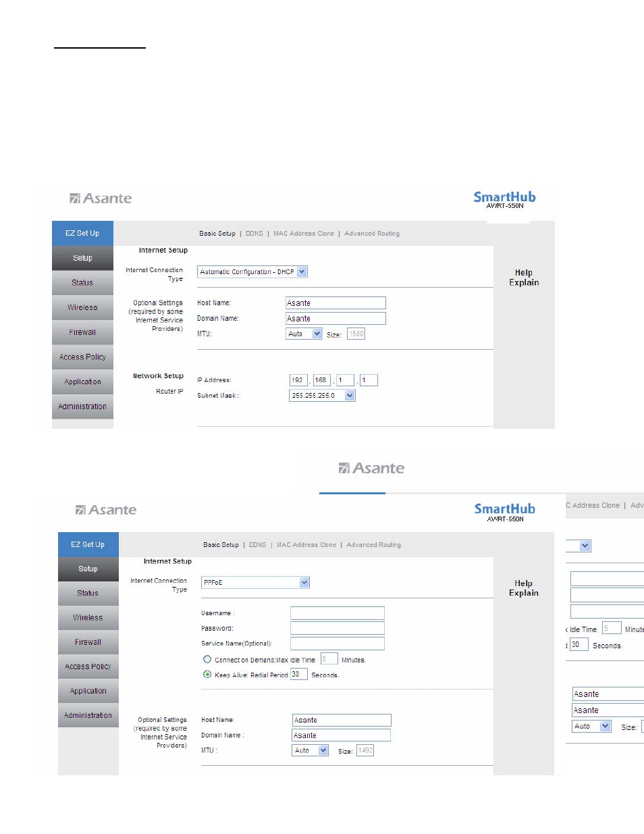Click MTU Size field showing 1500

[356, 334]
